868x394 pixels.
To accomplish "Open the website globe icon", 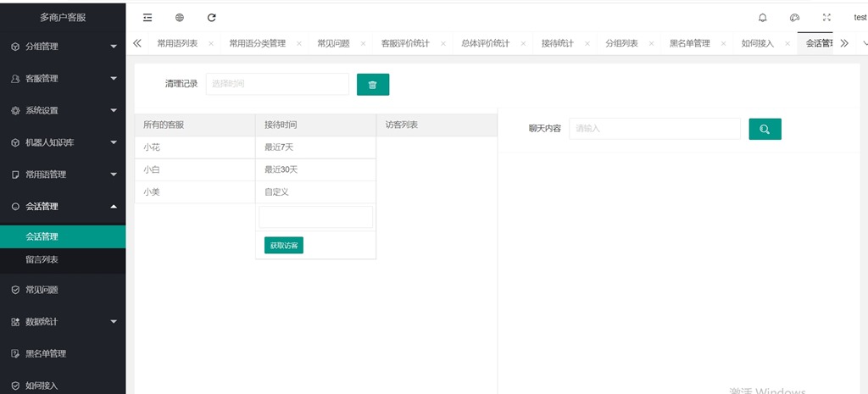I will [x=180, y=18].
